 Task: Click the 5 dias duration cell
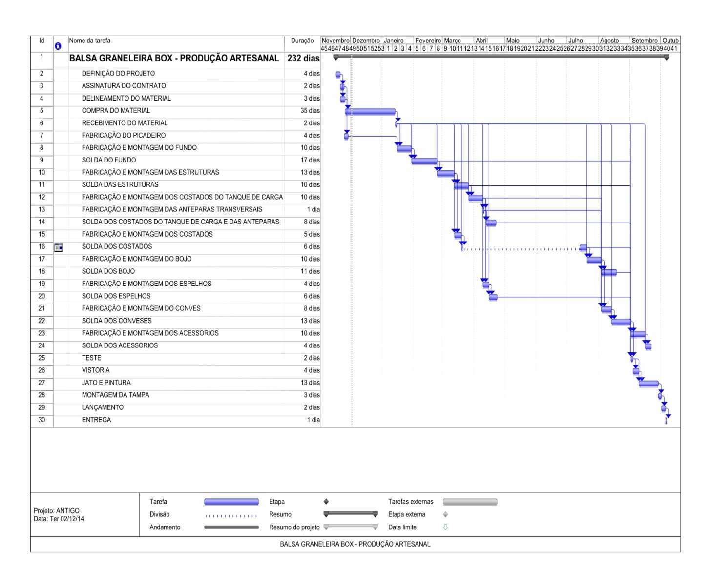point(312,234)
